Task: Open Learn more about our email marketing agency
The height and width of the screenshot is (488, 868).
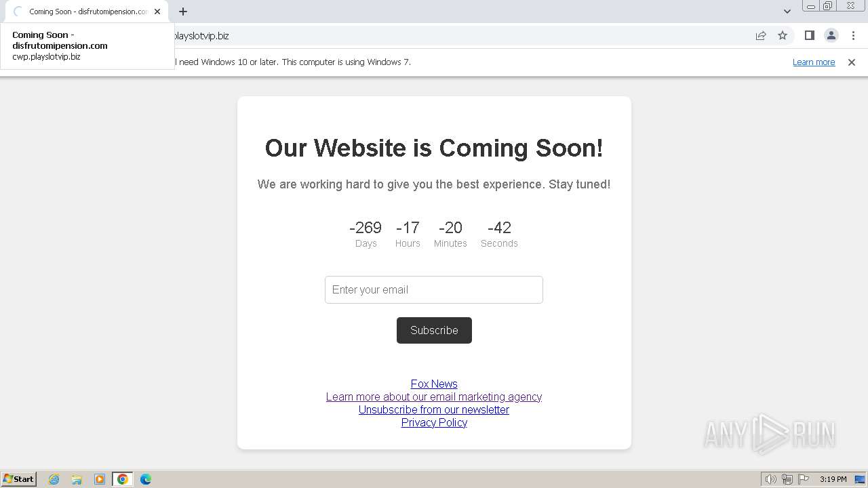Action: tap(434, 396)
